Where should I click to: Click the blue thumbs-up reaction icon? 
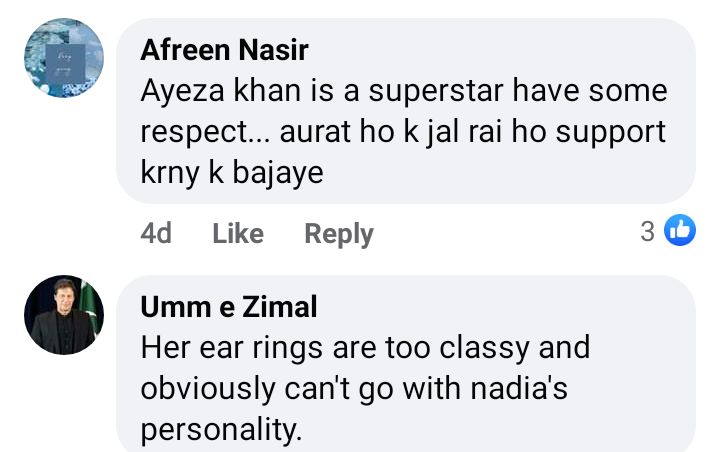(680, 232)
